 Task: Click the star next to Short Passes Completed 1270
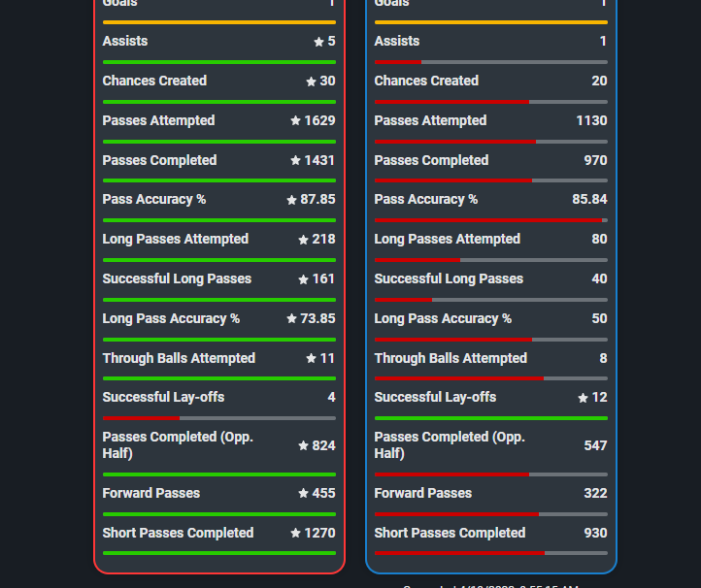(x=295, y=533)
